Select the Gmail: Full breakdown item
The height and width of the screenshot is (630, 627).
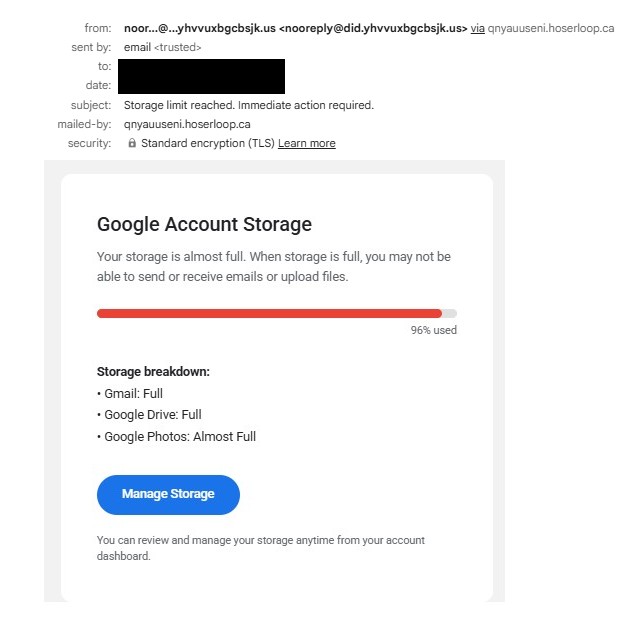pyautogui.click(x=133, y=394)
